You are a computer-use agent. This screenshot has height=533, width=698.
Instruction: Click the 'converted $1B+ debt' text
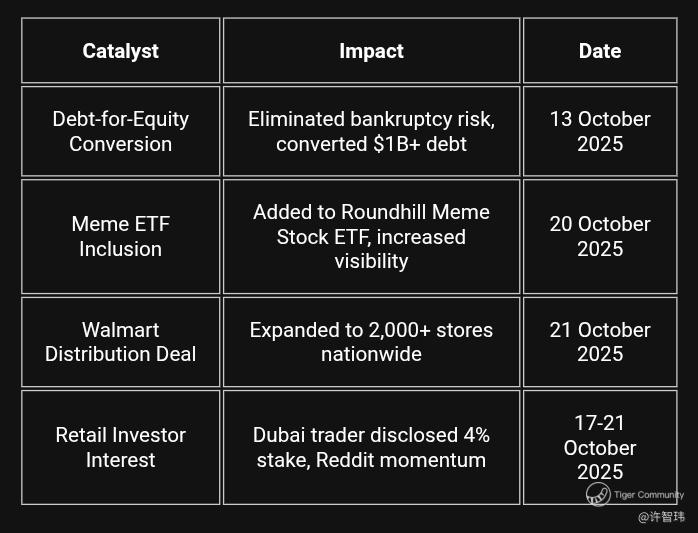(371, 144)
